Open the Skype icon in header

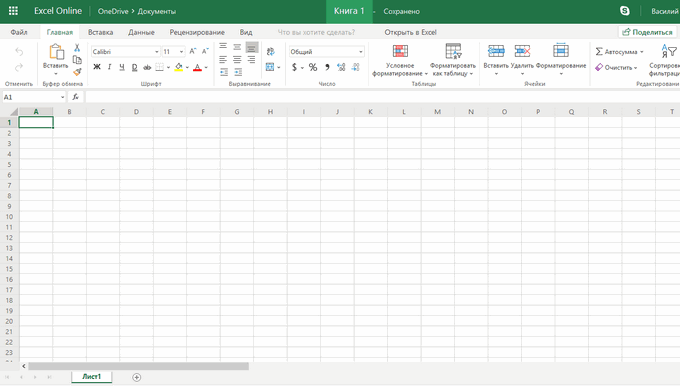coord(624,11)
